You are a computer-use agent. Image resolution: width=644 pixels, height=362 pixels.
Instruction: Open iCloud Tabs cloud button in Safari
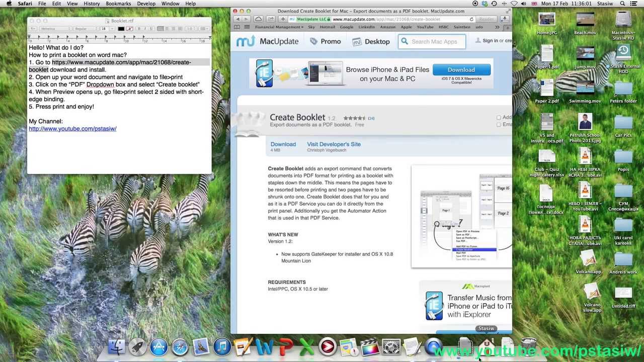[259, 19]
